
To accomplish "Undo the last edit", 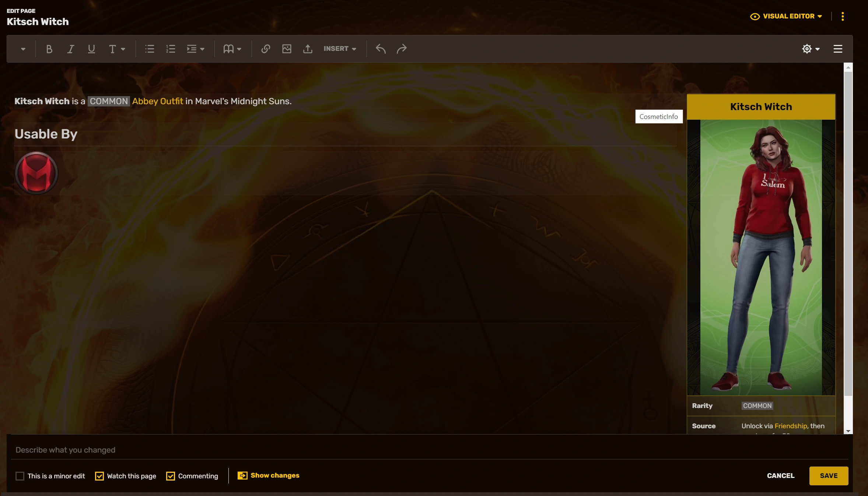I will click(x=381, y=49).
